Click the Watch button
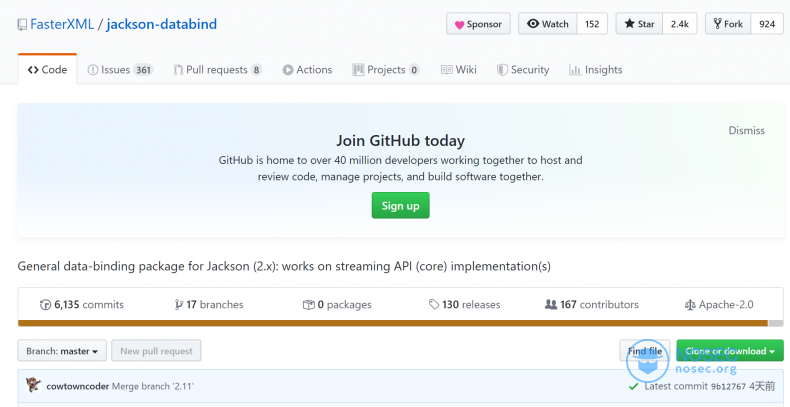The image size is (790, 407). [x=548, y=24]
